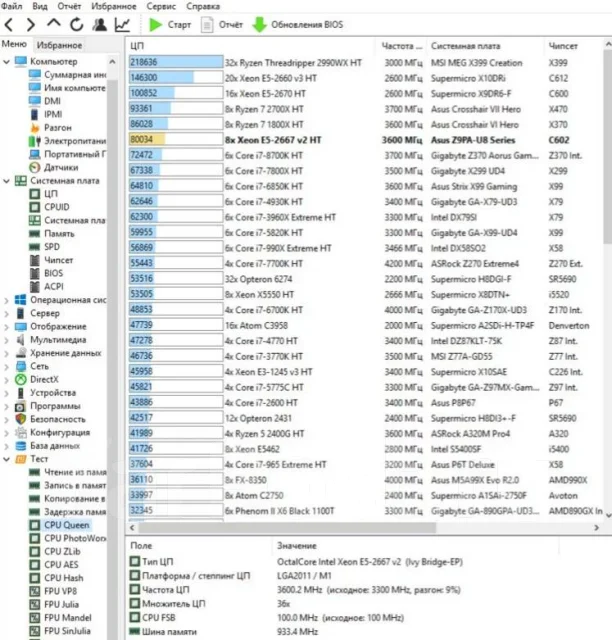Open Датчики sensors tree item
The image size is (612, 640).
click(53, 167)
